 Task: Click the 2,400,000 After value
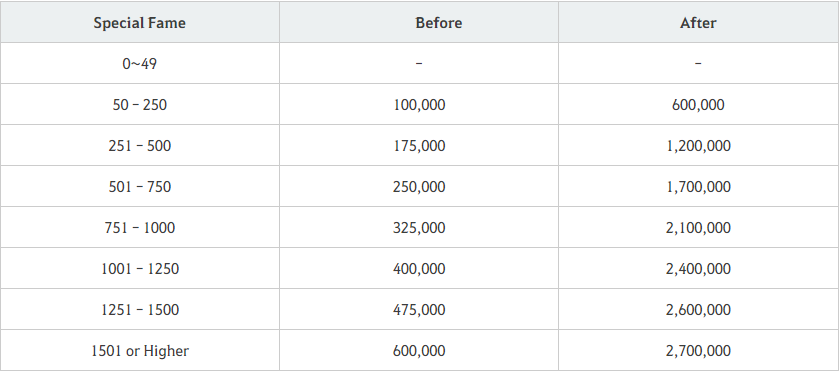coord(698,269)
